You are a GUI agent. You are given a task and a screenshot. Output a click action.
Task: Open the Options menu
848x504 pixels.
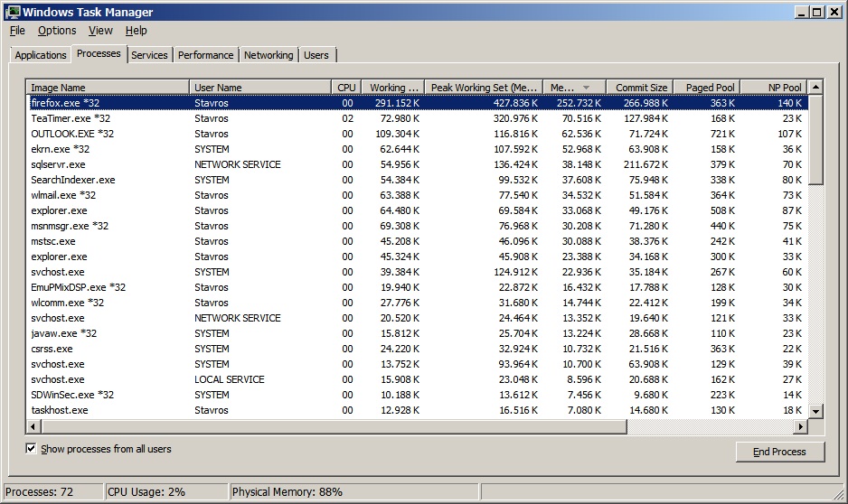[x=57, y=31]
